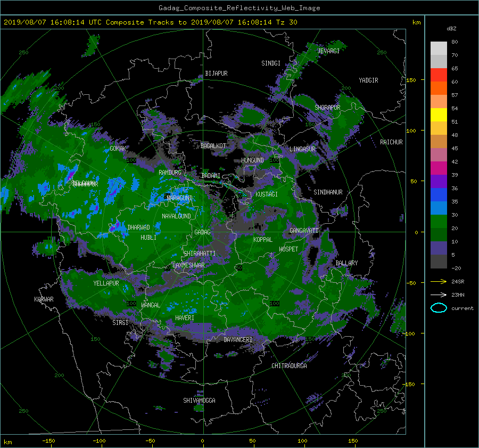Click the NAVALGUND city label
This screenshot has width=479, height=448.
[176, 216]
